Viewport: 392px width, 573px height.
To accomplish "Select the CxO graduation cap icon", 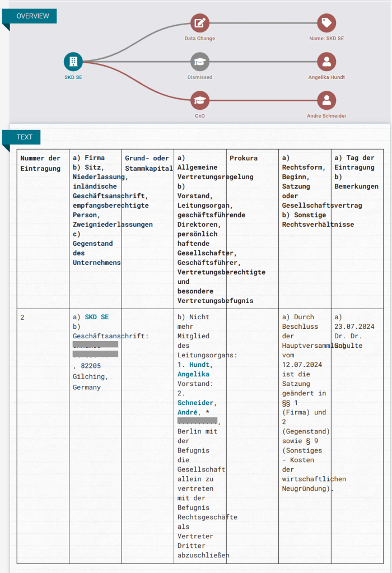I will pos(200,100).
